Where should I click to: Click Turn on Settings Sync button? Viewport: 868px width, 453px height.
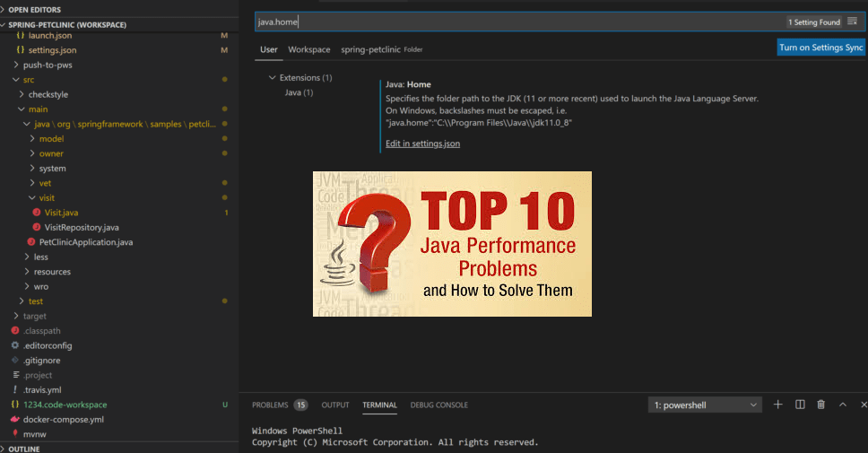[821, 48]
